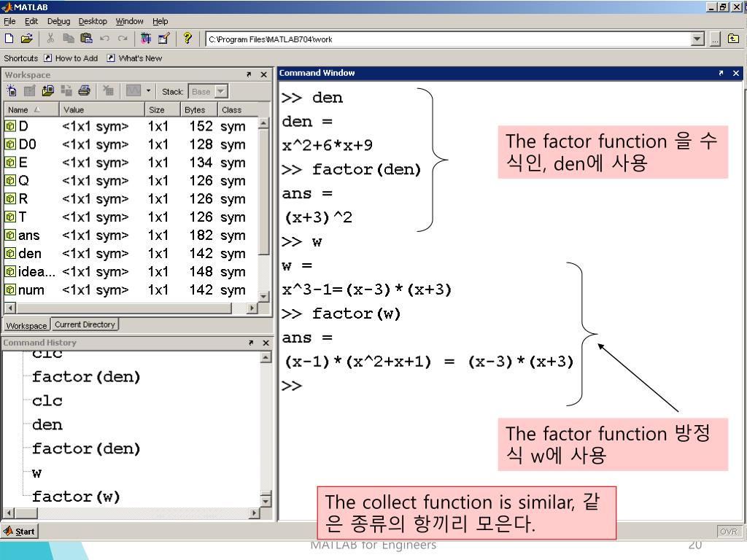Image resolution: width=747 pixels, height=560 pixels.
Task: Click the Plot selection icon in Workspace
Action: pos(133,90)
